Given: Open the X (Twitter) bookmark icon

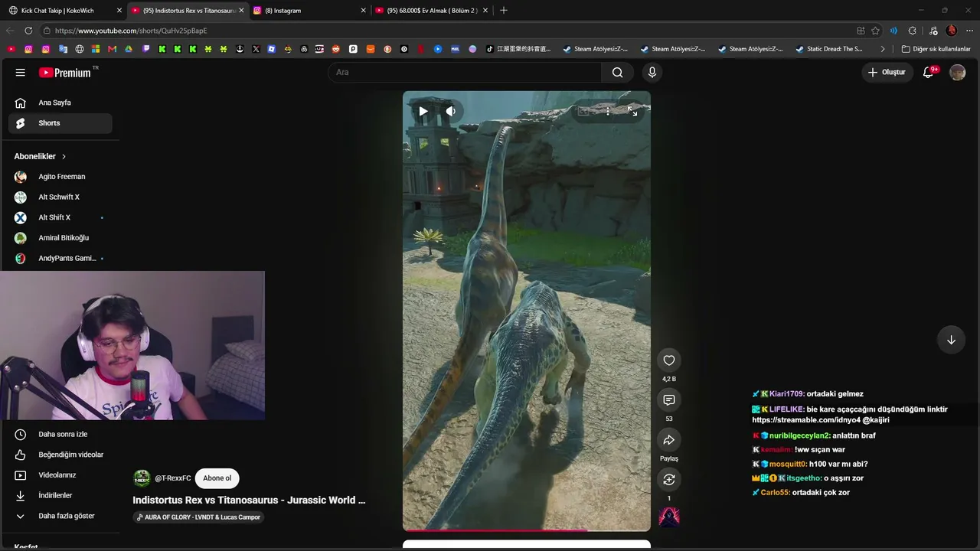Looking at the screenshot, I should 256,49.
